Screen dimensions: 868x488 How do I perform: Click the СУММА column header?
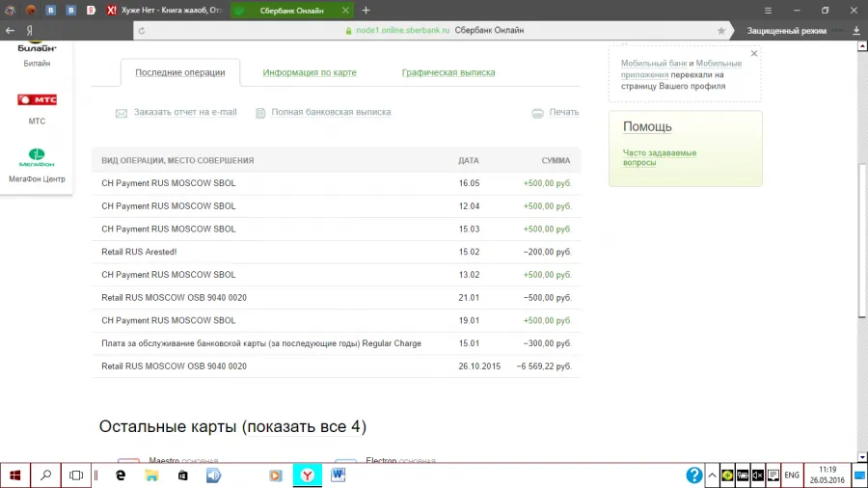(x=556, y=160)
